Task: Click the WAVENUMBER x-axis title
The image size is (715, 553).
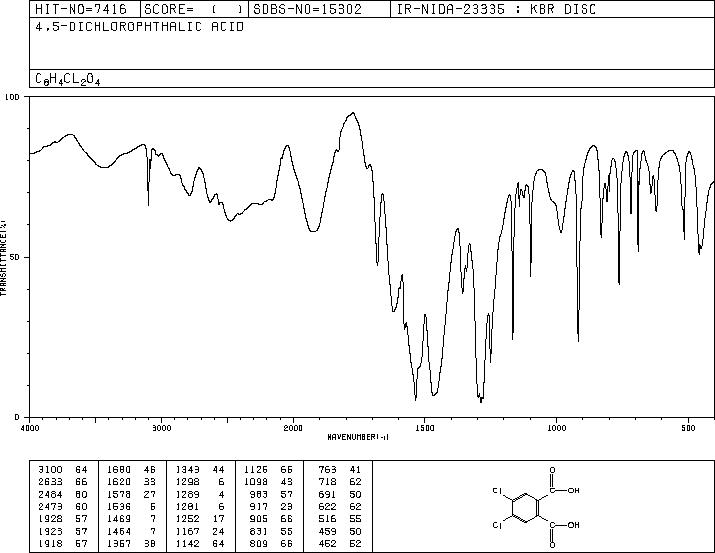Action: tap(358, 437)
